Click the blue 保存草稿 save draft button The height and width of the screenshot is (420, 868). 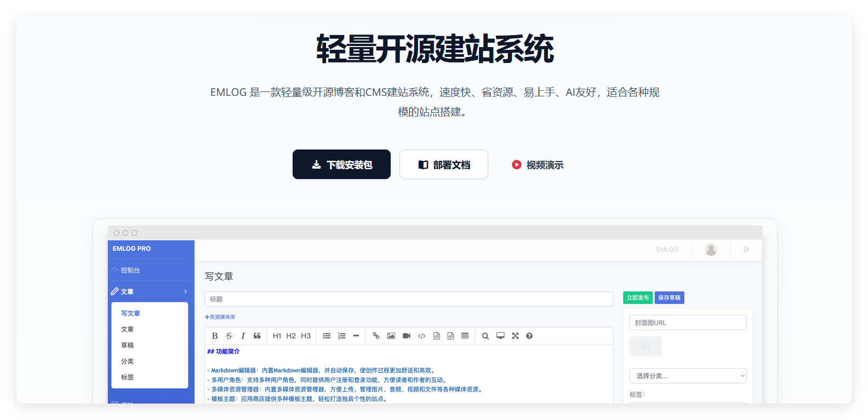(669, 298)
